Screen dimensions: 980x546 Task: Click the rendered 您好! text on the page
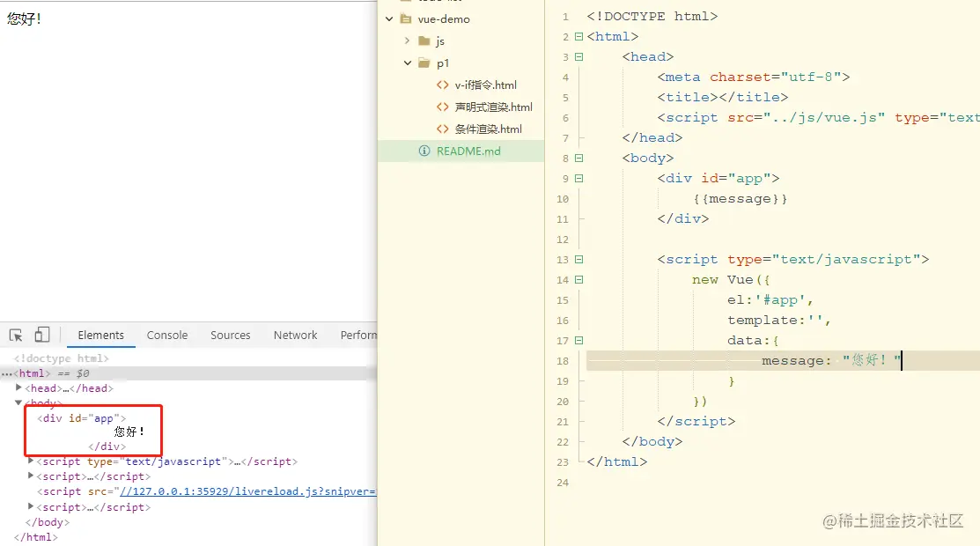click(24, 18)
